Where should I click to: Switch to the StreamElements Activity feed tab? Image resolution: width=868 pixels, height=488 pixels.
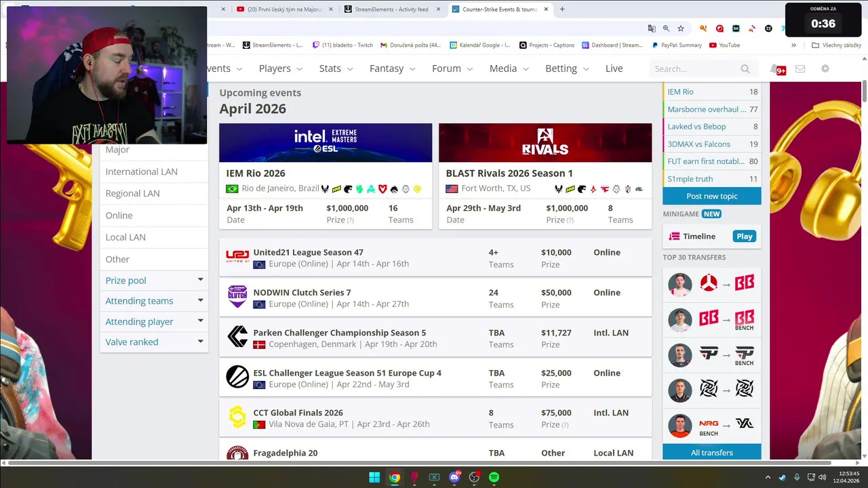[393, 9]
